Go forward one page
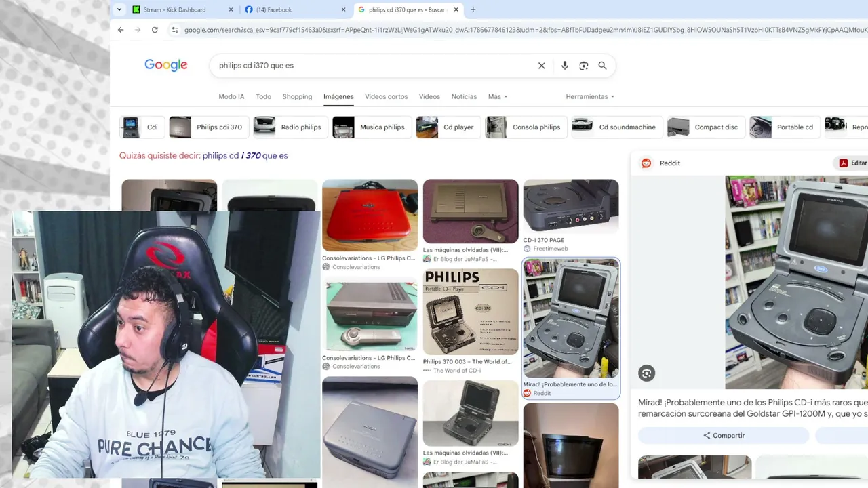 (138, 30)
